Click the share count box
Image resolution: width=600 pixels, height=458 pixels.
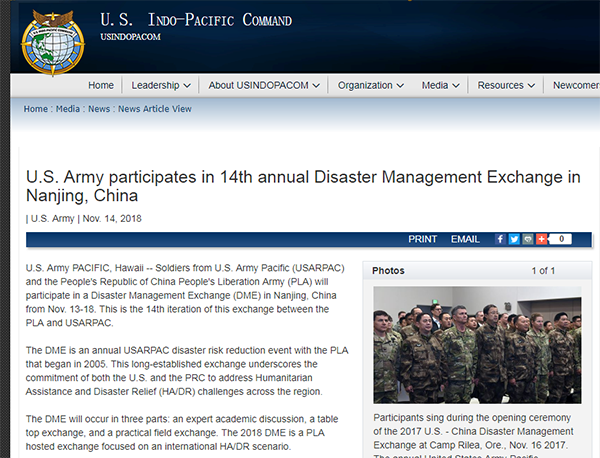561,239
